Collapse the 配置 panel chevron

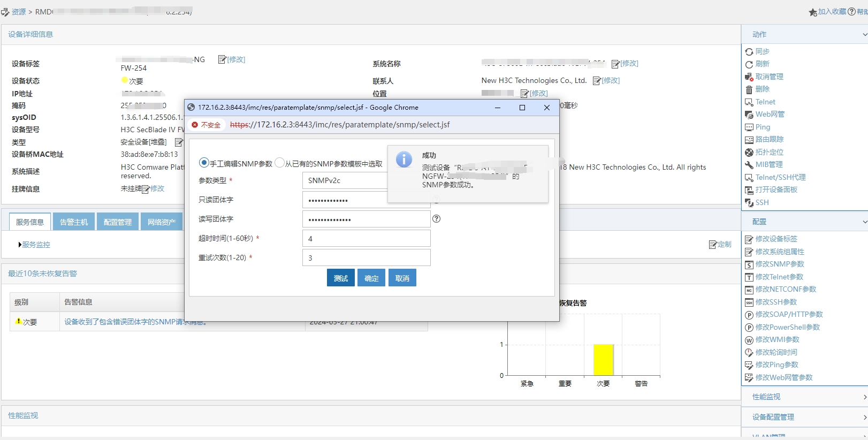click(x=864, y=222)
